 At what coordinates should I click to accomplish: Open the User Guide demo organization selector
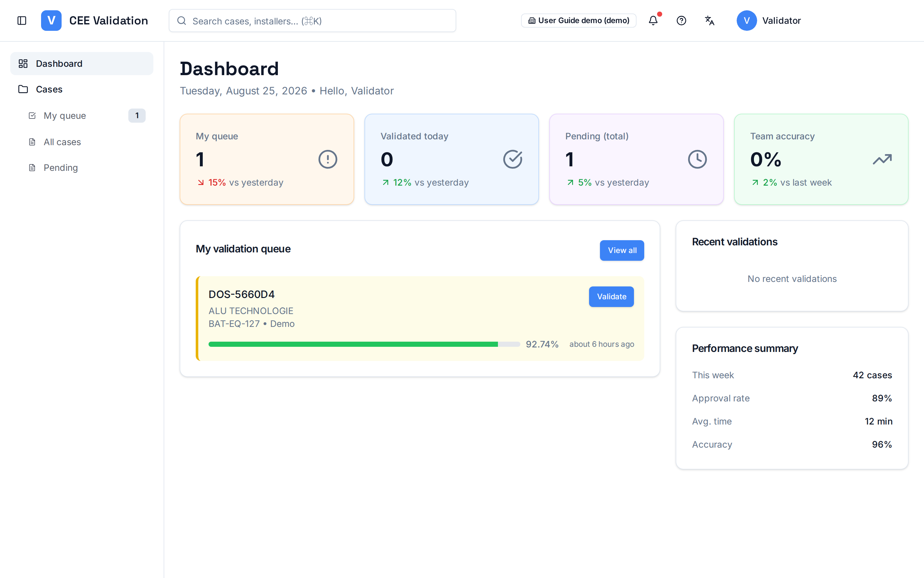pyautogui.click(x=578, y=21)
